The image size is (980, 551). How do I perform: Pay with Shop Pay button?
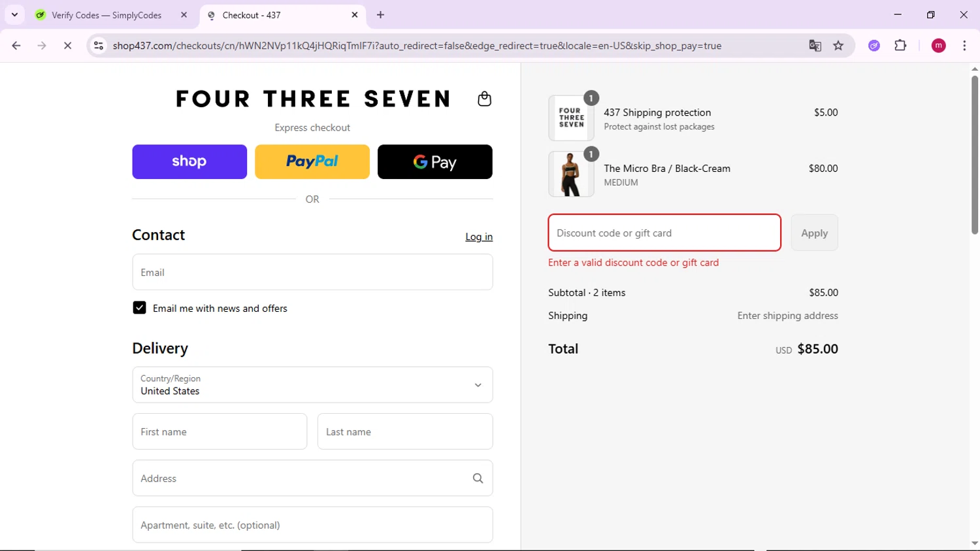(x=189, y=161)
